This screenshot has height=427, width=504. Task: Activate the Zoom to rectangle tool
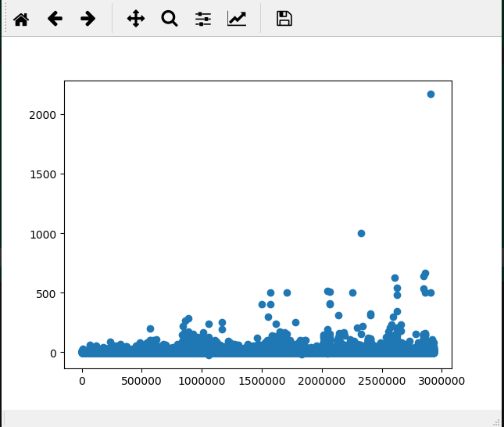pyautogui.click(x=170, y=19)
